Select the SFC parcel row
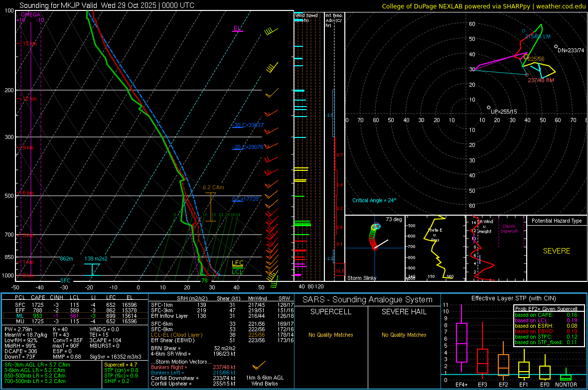588x390 pixels. point(75,305)
